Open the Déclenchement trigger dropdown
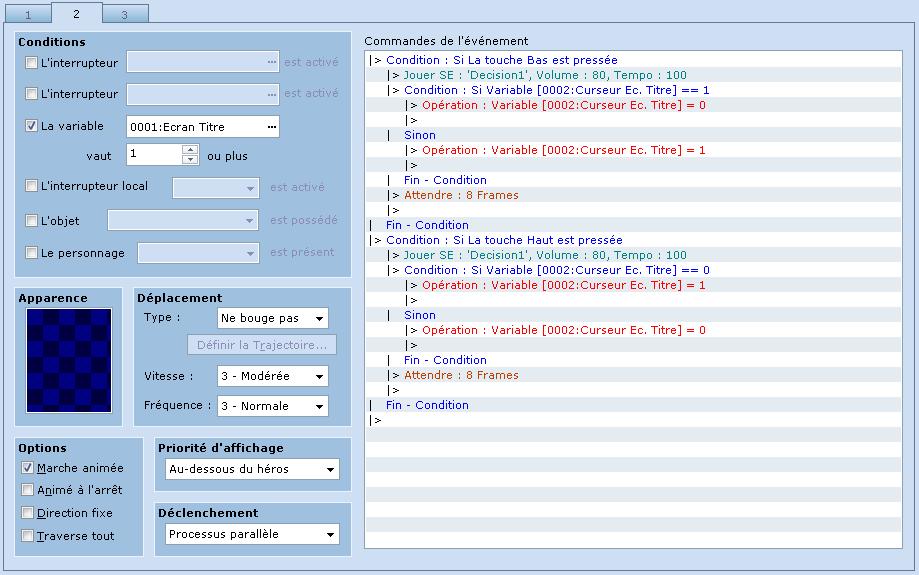 tap(252, 534)
